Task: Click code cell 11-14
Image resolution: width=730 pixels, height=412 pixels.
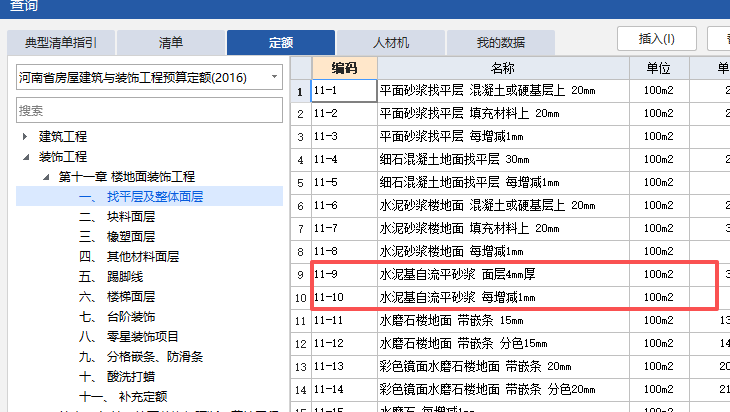Action: coord(344,390)
